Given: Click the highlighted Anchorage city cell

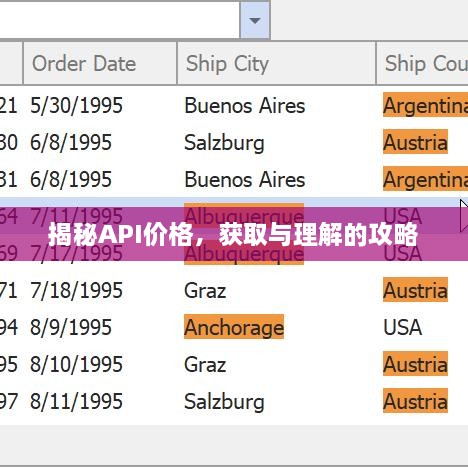Looking at the screenshot, I should [234, 327].
